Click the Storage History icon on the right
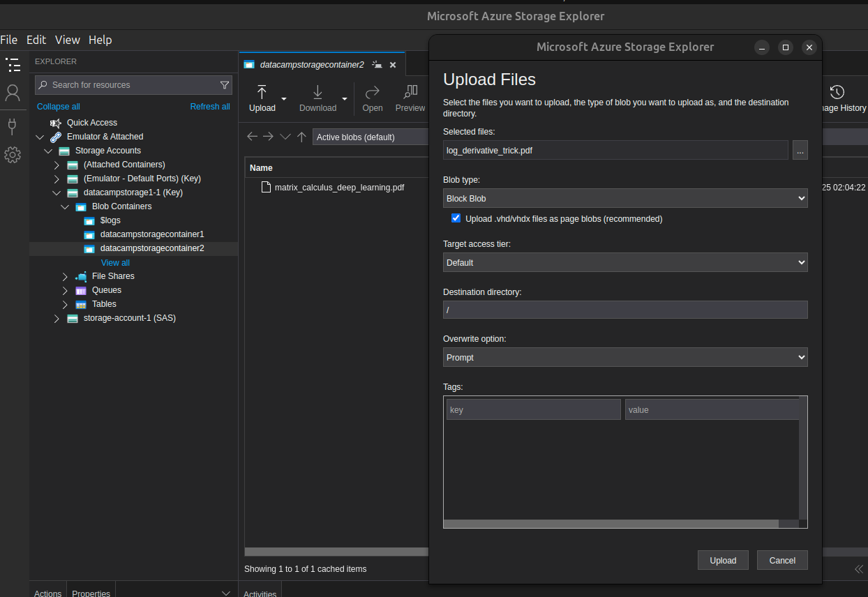 pos(837,91)
